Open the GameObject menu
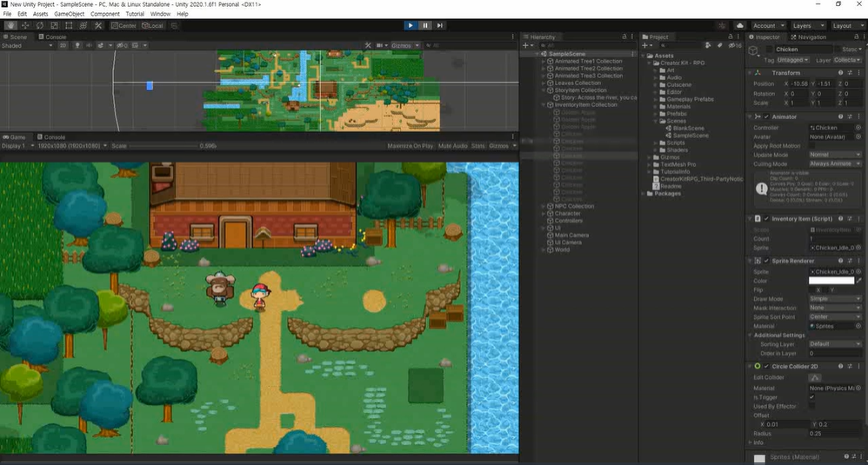This screenshot has width=868, height=465. [70, 14]
